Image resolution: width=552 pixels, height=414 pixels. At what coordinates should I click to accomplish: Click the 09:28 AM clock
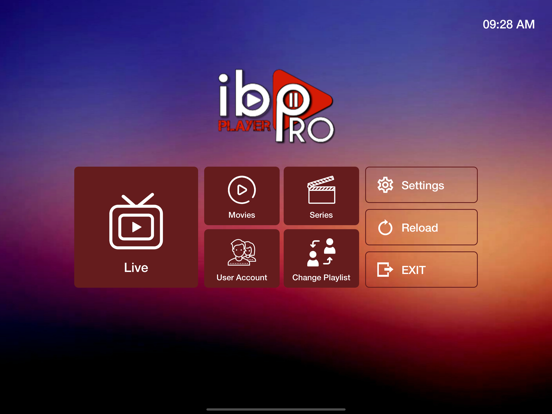(508, 24)
